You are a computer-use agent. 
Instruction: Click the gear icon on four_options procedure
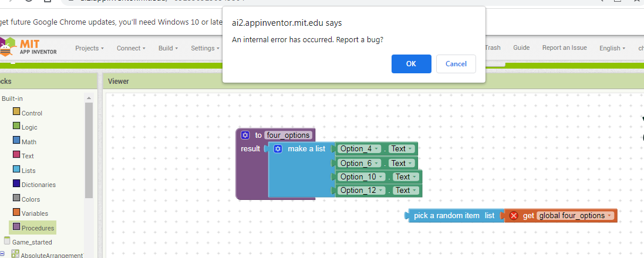click(x=245, y=135)
